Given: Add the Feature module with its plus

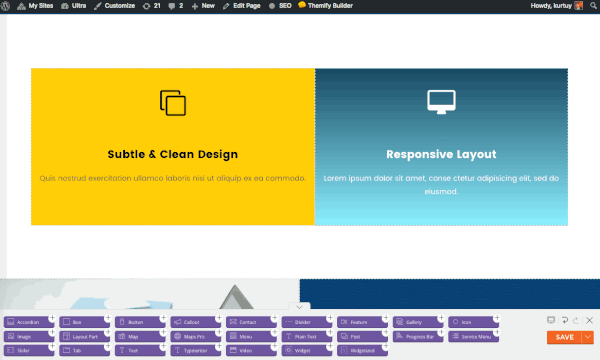Looking at the screenshot, I should [386, 318].
